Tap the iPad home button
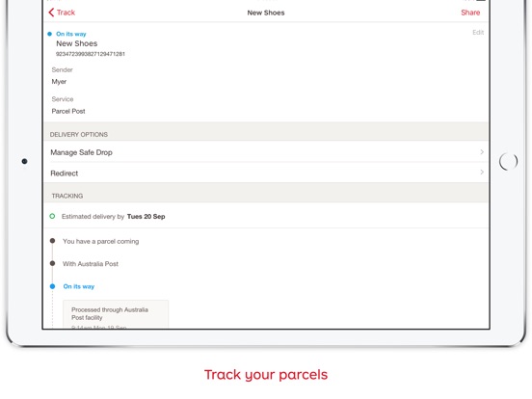Viewport: 532px width, 399px height. 508,161
